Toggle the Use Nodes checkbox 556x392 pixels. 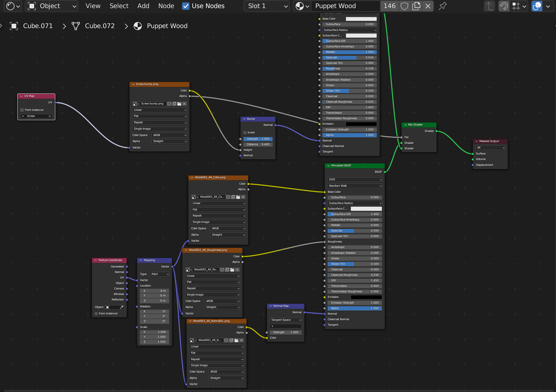[186, 6]
